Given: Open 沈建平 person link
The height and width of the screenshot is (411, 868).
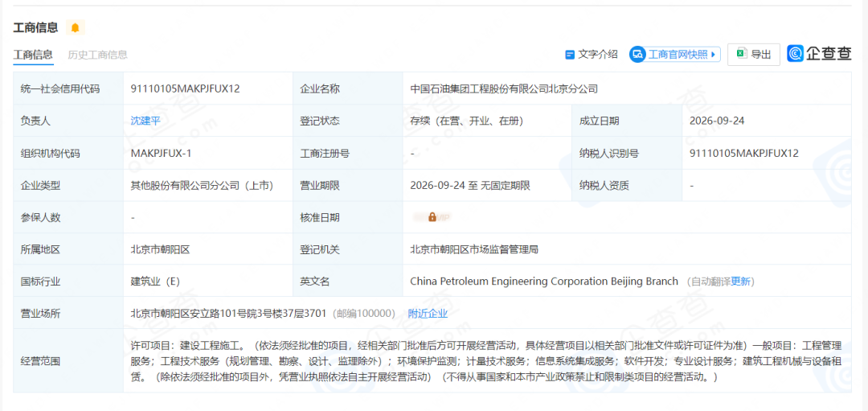Looking at the screenshot, I should click(x=145, y=120).
